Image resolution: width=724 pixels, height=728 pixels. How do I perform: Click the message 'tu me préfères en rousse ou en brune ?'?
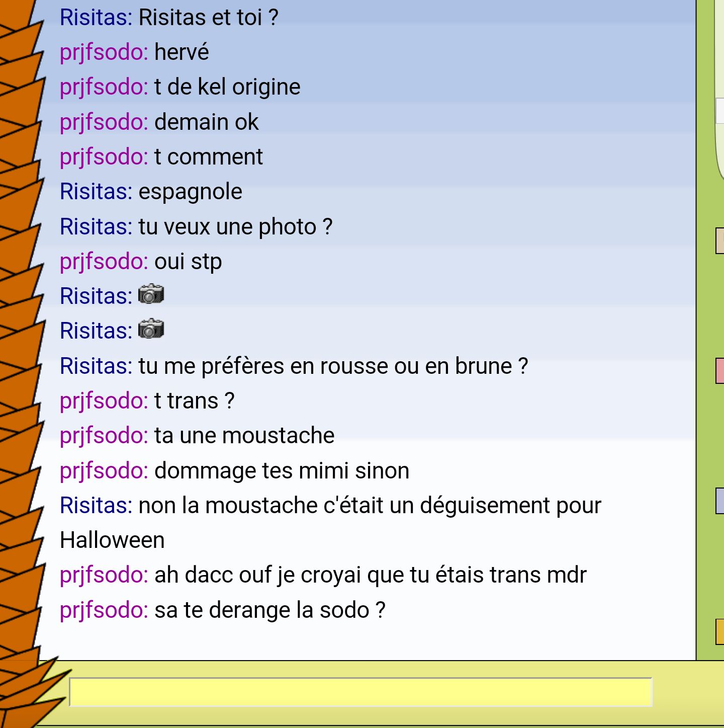(333, 366)
